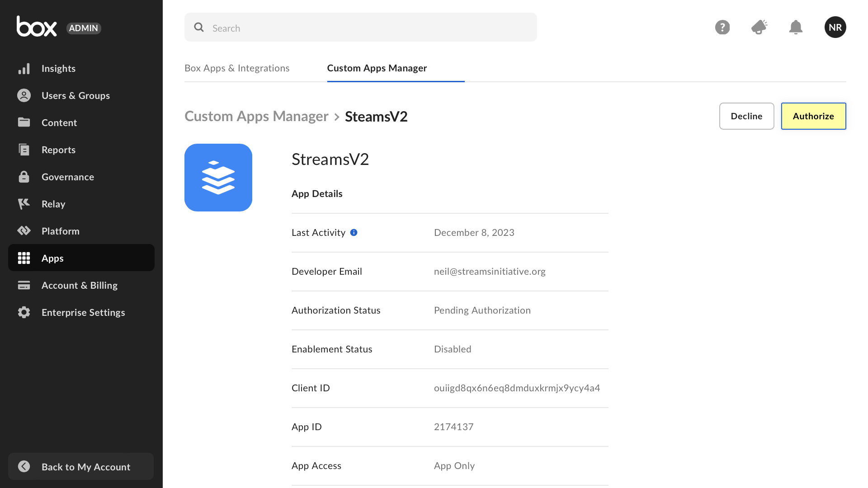Open Enterprise Settings
Screen dimensions: 868x488
click(x=81, y=312)
